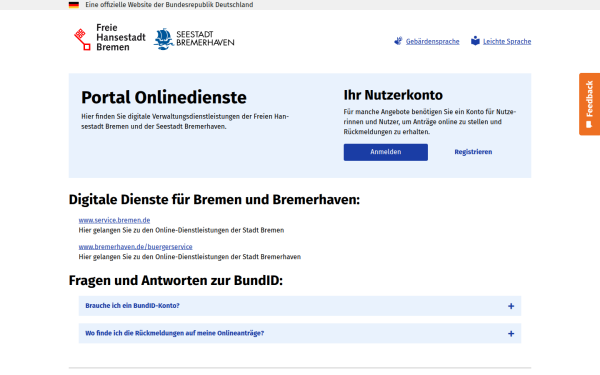This screenshot has height=375, width=600.
Task: Click the Seestadt Bremerhaven ship logo
Action: coord(194,39)
